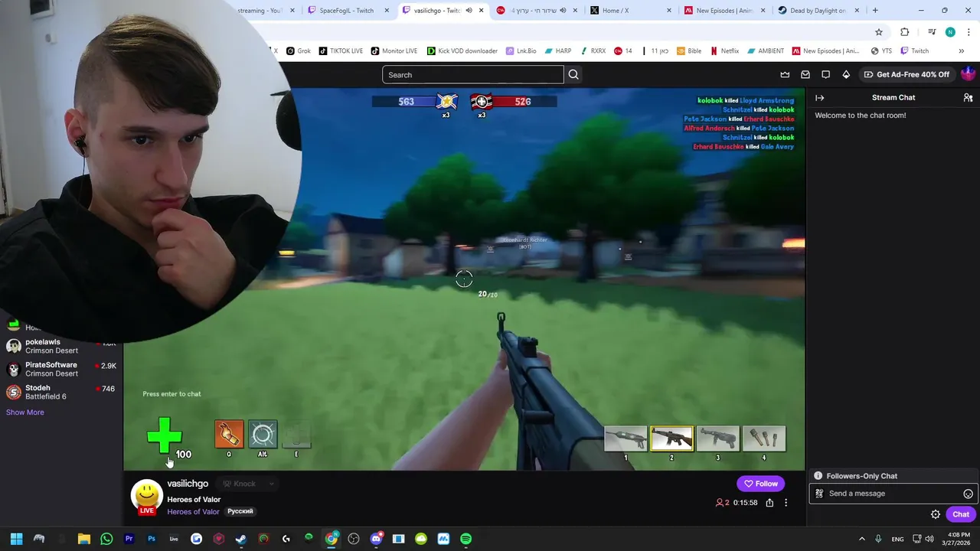Click the Get Ad-Free 40% Off button
This screenshot has width=980, height=551.
[x=906, y=74]
